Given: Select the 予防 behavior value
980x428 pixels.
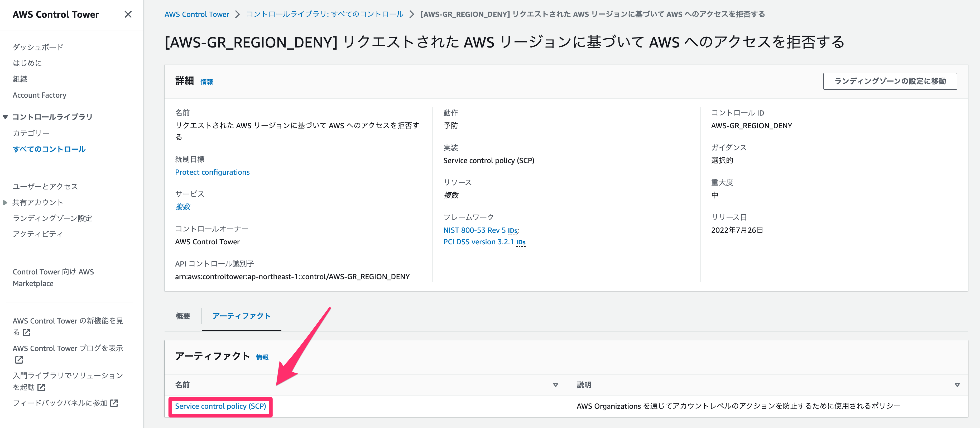Looking at the screenshot, I should pos(450,126).
